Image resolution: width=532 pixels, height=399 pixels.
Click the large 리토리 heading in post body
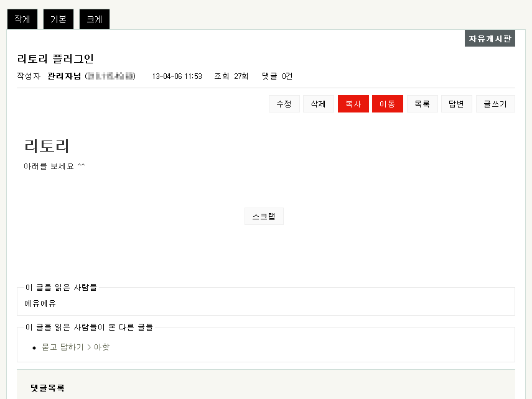click(x=47, y=146)
